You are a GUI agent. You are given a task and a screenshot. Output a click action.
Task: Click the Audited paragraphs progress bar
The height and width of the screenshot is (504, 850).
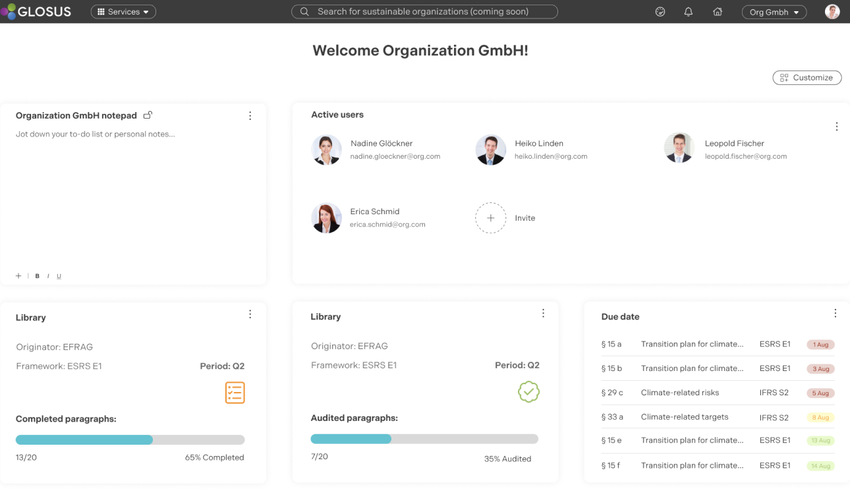coord(424,439)
